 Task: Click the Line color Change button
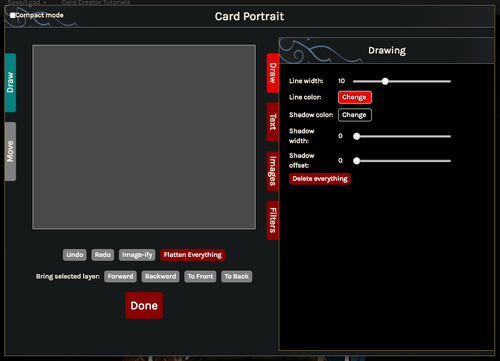[x=355, y=97]
